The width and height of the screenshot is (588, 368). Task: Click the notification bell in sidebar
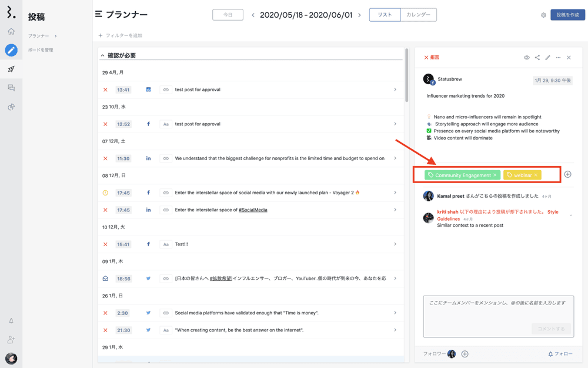tap(11, 321)
